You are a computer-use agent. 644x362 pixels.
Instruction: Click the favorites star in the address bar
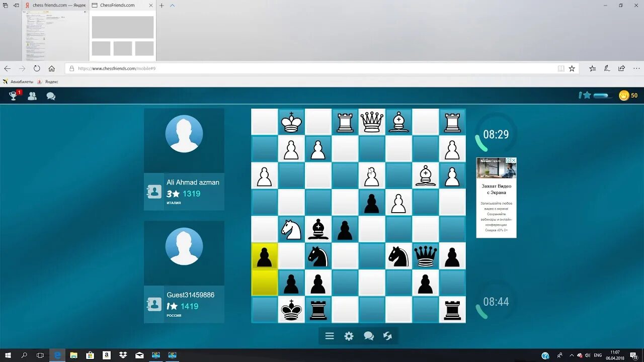pyautogui.click(x=571, y=68)
